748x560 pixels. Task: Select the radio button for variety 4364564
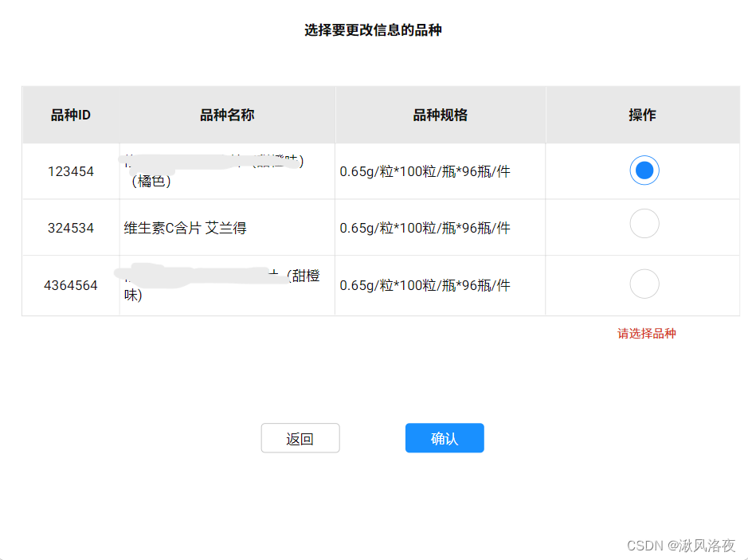[644, 284]
